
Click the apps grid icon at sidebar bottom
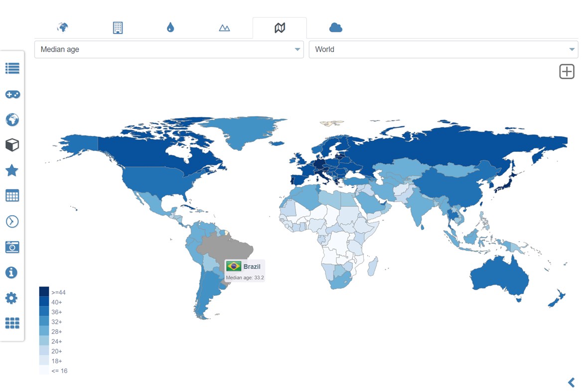(x=12, y=323)
